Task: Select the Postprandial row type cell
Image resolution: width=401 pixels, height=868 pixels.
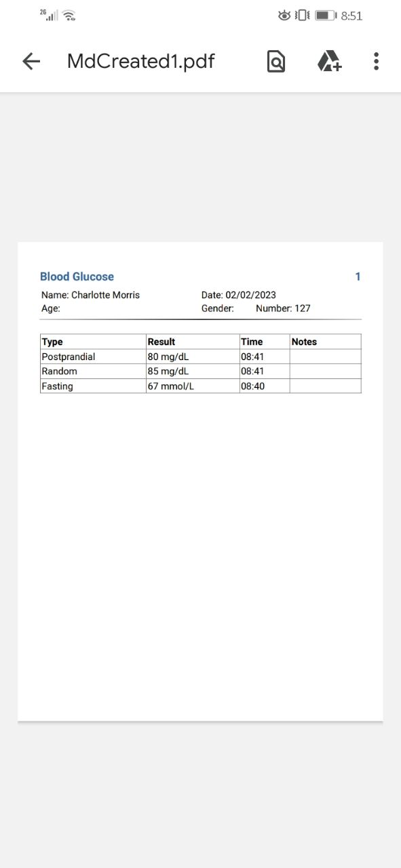Action: [x=93, y=357]
